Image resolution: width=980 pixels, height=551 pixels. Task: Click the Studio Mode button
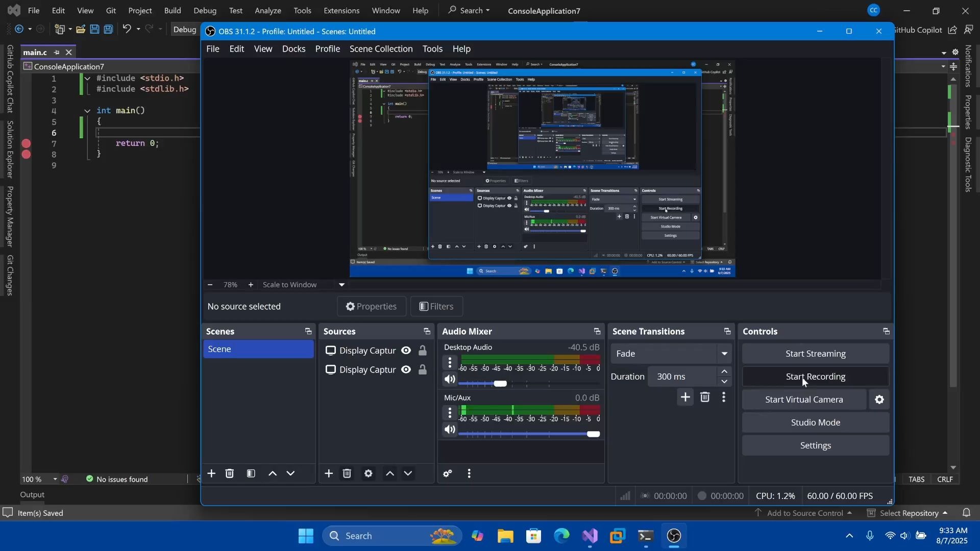coord(815,422)
